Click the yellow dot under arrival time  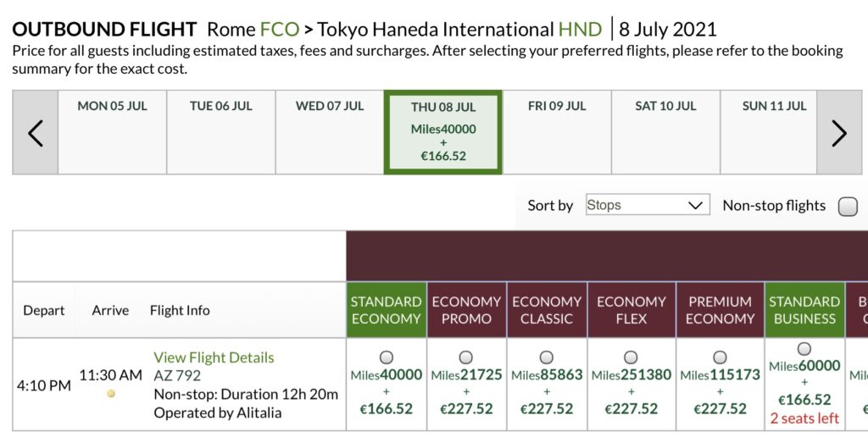110,393
